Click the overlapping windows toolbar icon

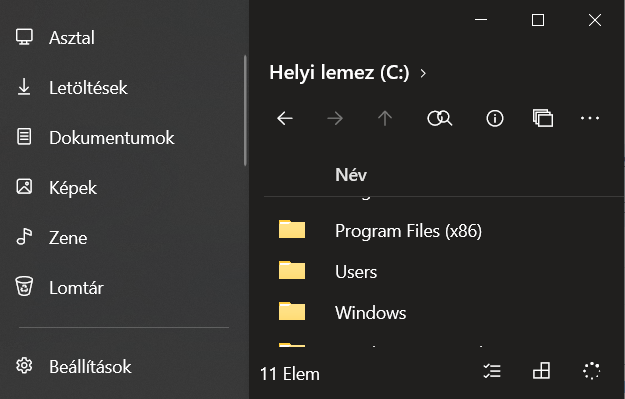543,118
